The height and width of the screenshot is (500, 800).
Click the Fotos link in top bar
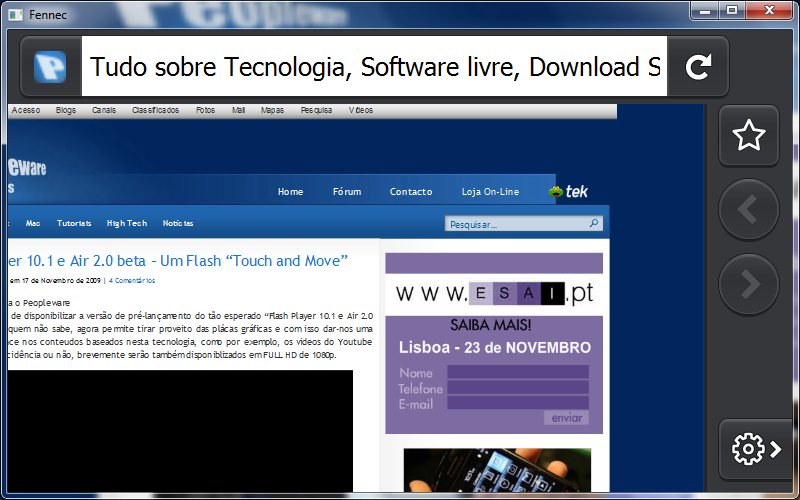tap(206, 110)
